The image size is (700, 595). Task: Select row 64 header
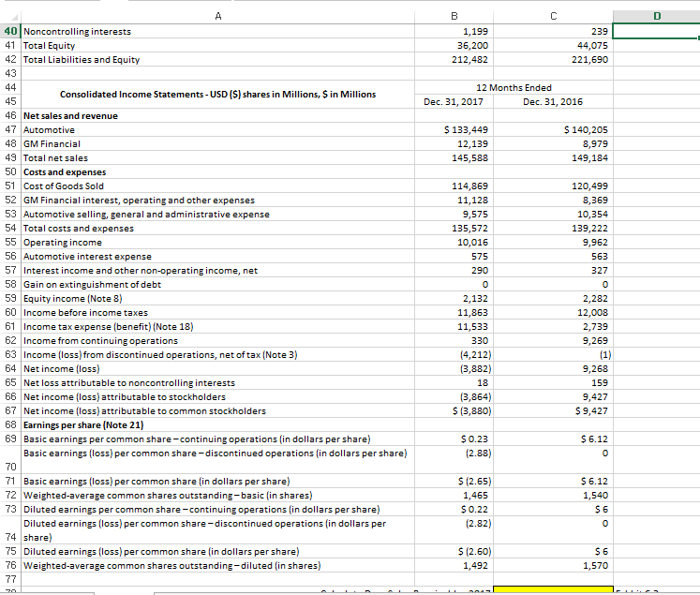pos(10,368)
